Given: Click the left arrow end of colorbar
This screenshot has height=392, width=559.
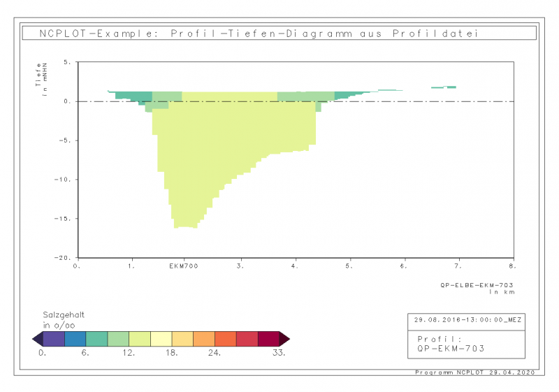Looking at the screenshot, I should (38, 339).
